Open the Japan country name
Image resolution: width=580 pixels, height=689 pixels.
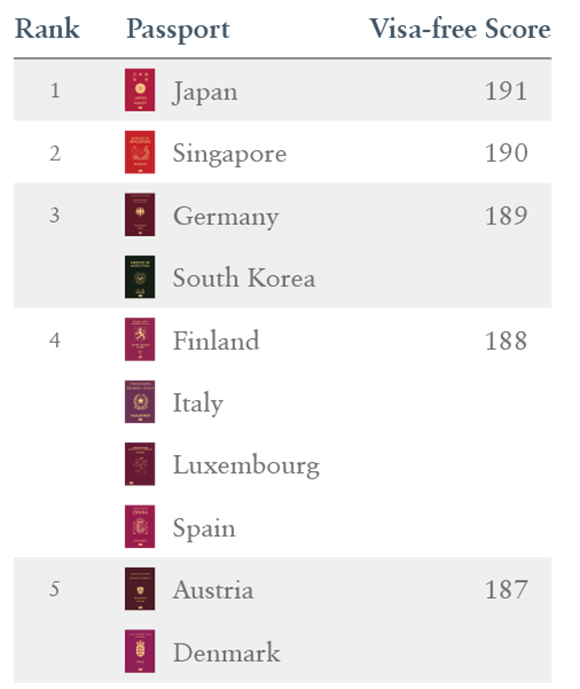click(x=205, y=92)
